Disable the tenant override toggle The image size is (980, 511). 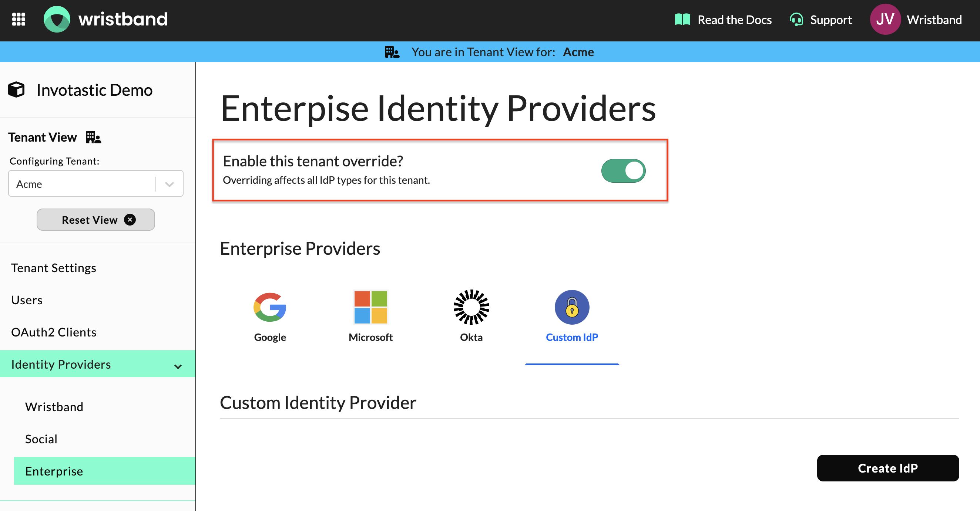pos(623,171)
